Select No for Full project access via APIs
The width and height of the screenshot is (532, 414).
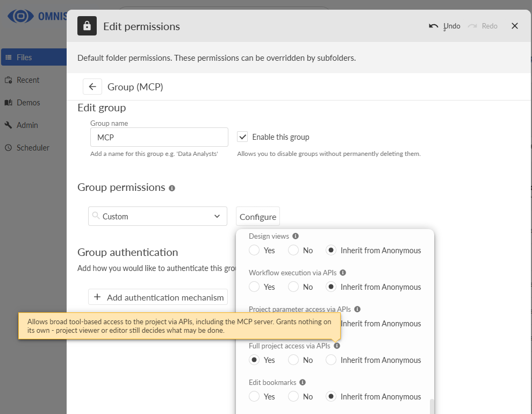[x=293, y=360]
